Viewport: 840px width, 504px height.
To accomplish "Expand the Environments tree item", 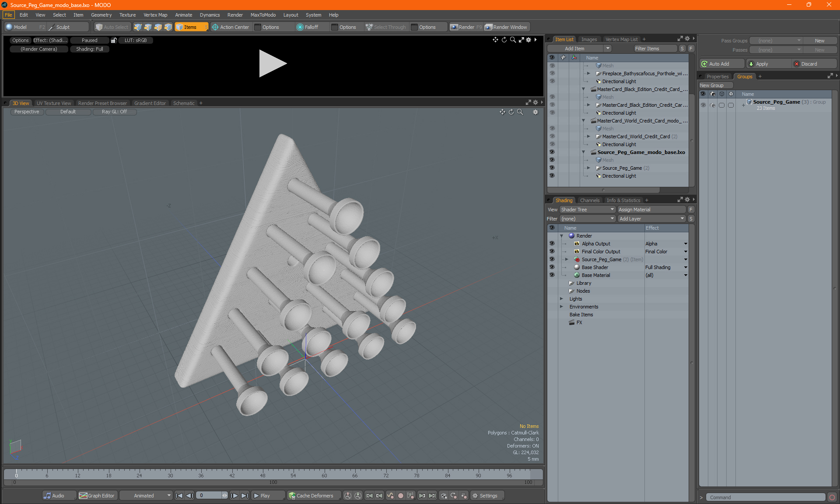I will coord(562,307).
